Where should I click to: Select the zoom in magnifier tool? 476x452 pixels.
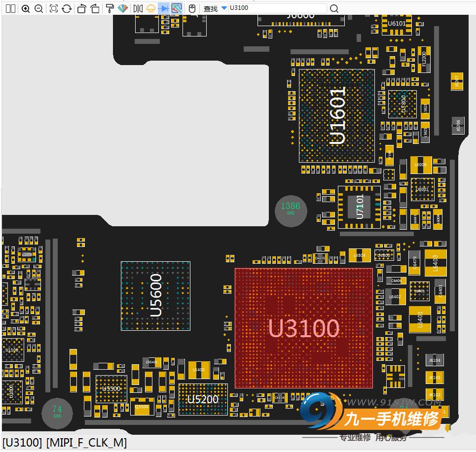coord(27,8)
